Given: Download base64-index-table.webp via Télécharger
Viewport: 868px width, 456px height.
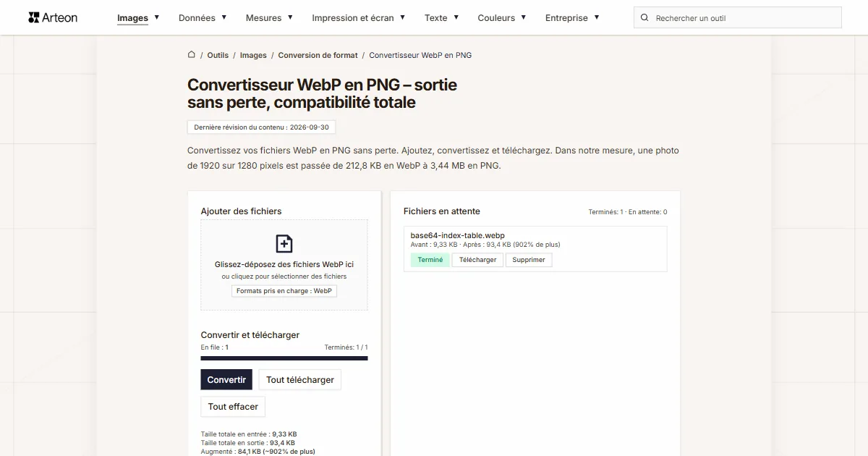Looking at the screenshot, I should (x=477, y=260).
